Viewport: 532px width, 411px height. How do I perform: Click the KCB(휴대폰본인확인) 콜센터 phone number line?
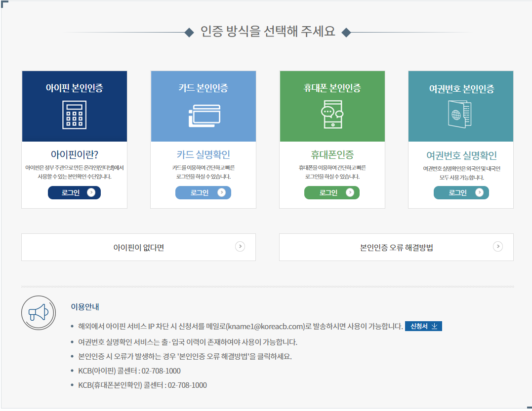[142, 385]
